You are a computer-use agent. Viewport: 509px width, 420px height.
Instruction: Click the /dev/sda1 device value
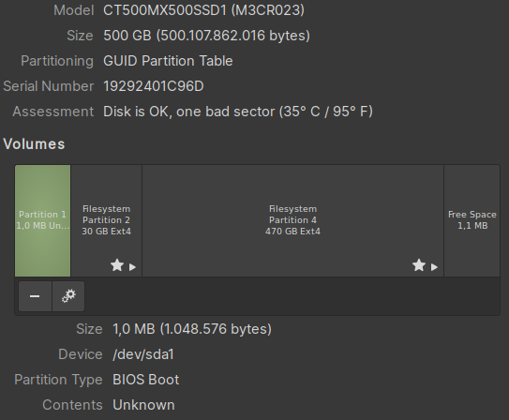(x=143, y=354)
